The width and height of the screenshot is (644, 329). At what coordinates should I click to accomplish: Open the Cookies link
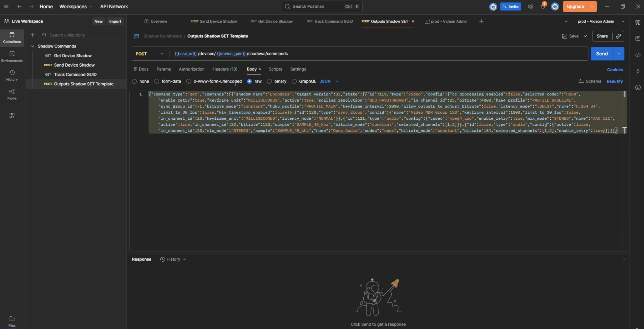point(615,70)
